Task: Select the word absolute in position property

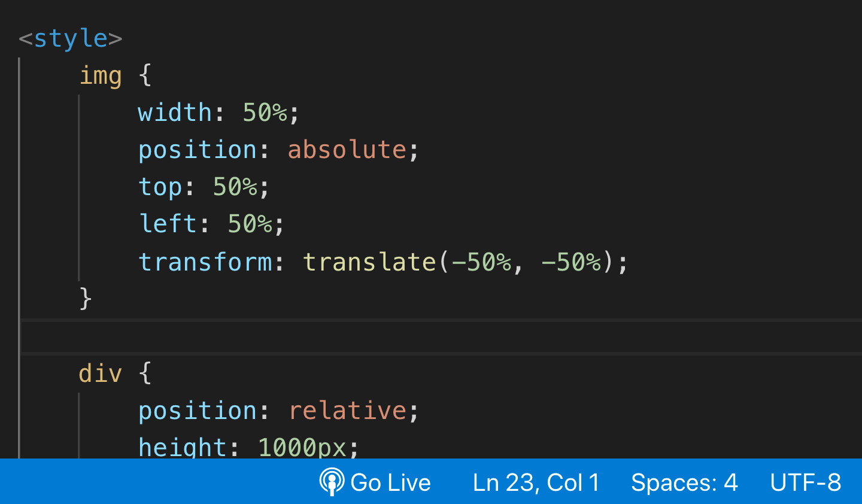Action: [x=347, y=150]
